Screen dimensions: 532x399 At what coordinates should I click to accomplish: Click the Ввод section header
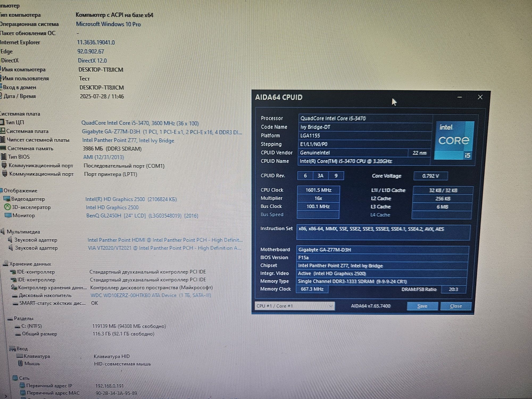(x=22, y=348)
